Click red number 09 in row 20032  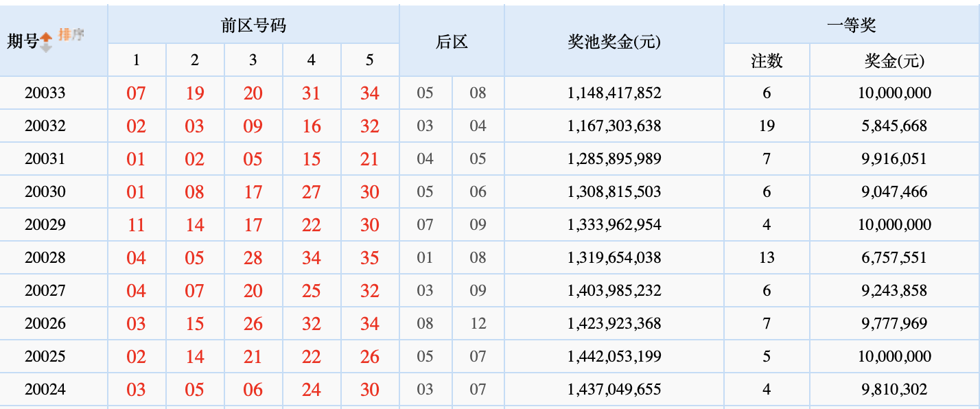[253, 126]
